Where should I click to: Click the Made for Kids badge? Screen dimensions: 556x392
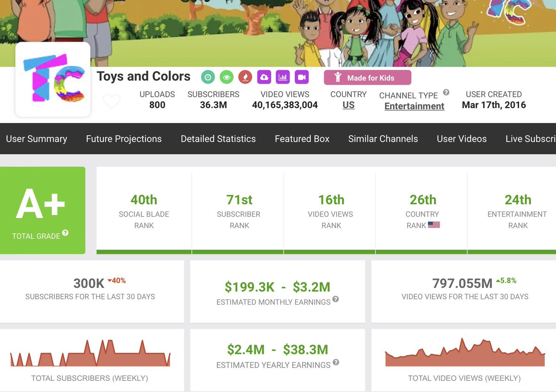367,77
